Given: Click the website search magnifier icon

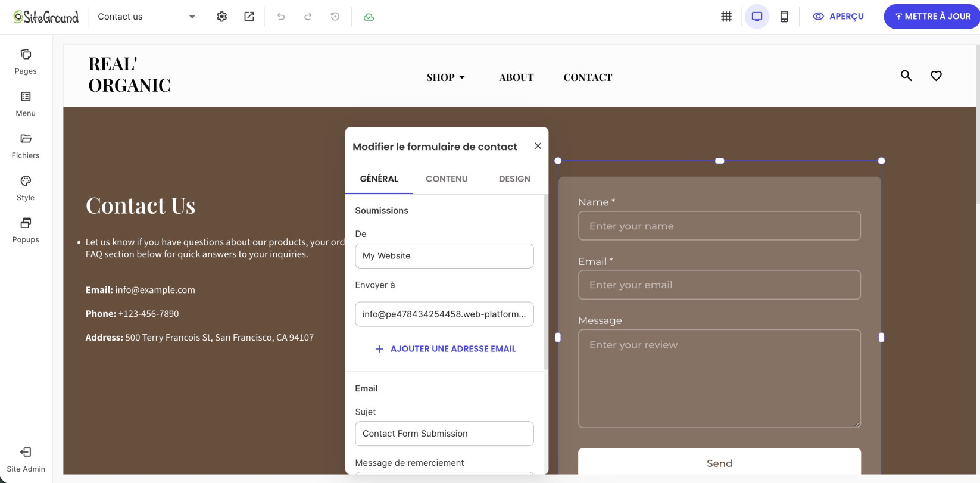Looking at the screenshot, I should pyautogui.click(x=906, y=76).
